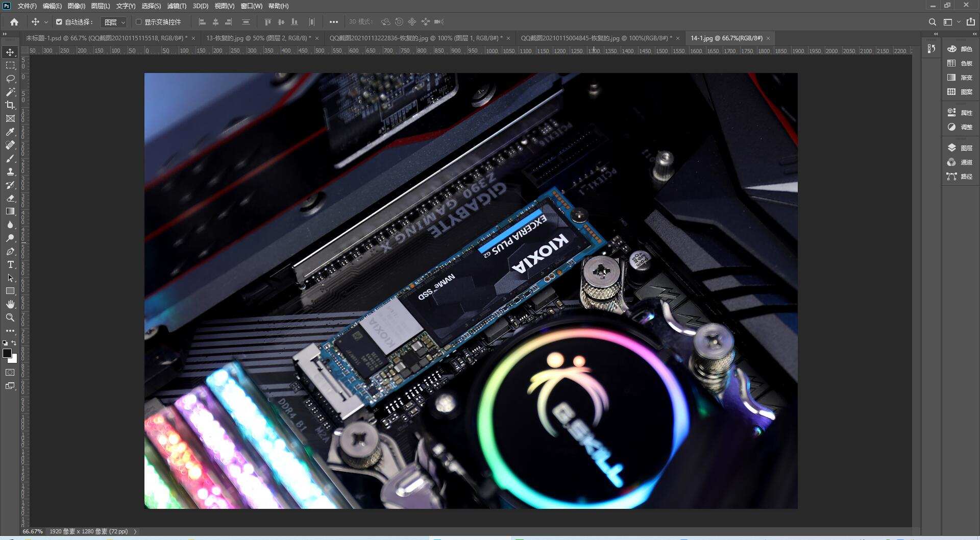Open the History panel icon

click(x=932, y=48)
